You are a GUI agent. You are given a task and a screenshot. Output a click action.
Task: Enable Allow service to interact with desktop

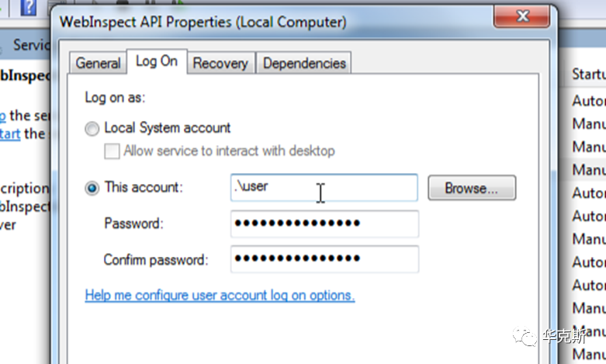click(x=112, y=151)
